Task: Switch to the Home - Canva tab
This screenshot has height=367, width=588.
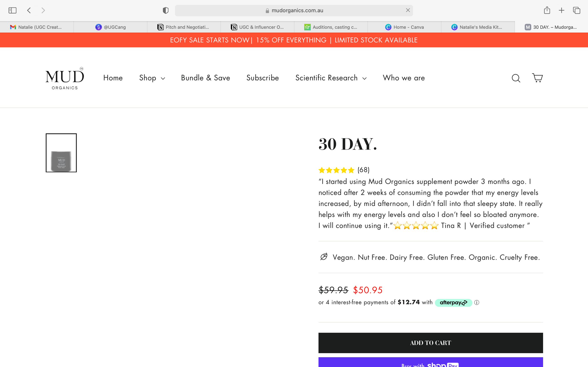Action: (x=404, y=27)
